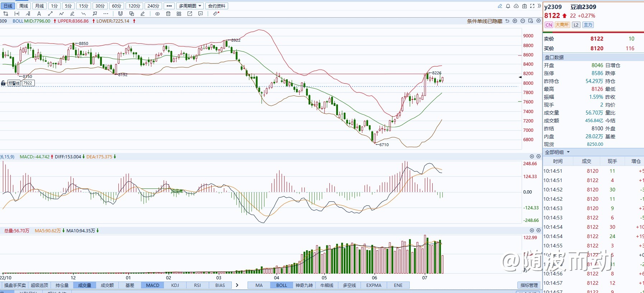Open 合约资料 contract info

tap(217, 6)
